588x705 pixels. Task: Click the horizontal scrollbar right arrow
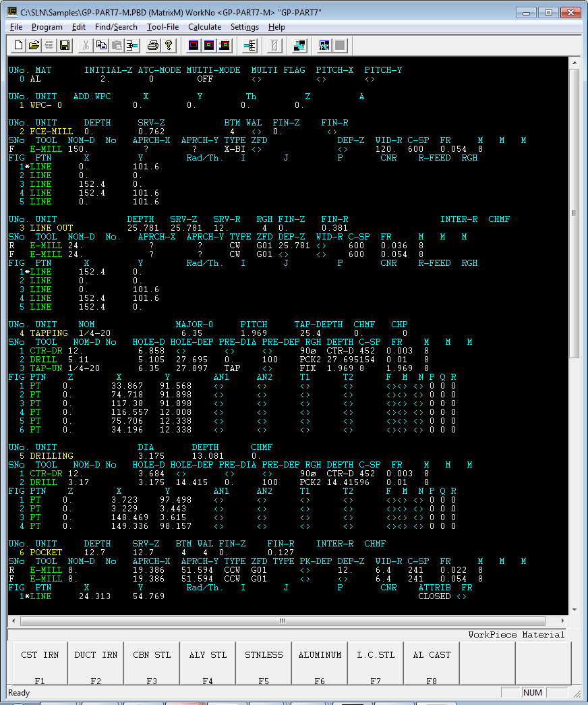coord(563,621)
